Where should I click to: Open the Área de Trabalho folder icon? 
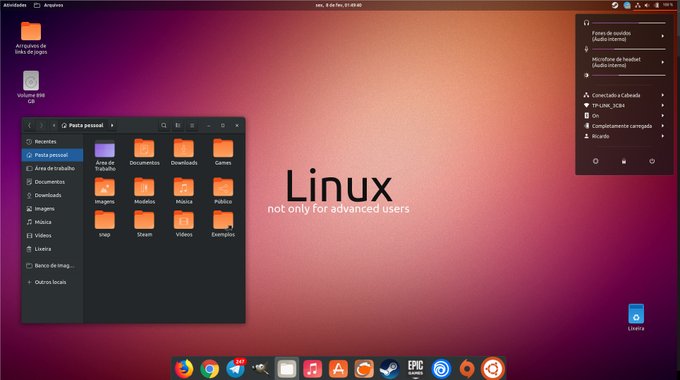click(x=105, y=155)
